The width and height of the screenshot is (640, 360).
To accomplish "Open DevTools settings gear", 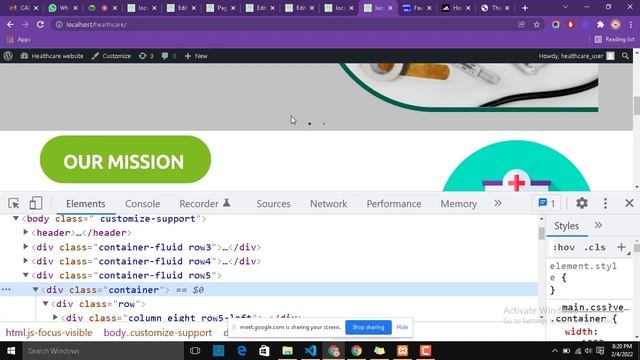I will [582, 203].
